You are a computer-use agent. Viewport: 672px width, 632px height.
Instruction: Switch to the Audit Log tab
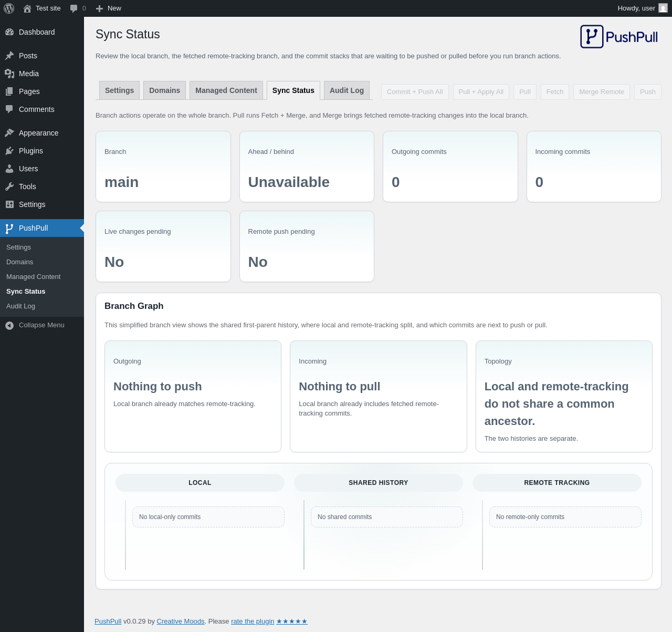[347, 90]
